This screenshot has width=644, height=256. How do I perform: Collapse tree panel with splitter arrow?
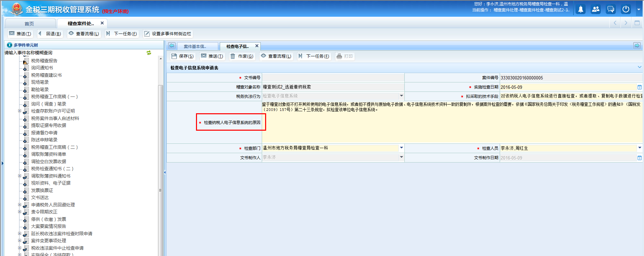click(165, 172)
